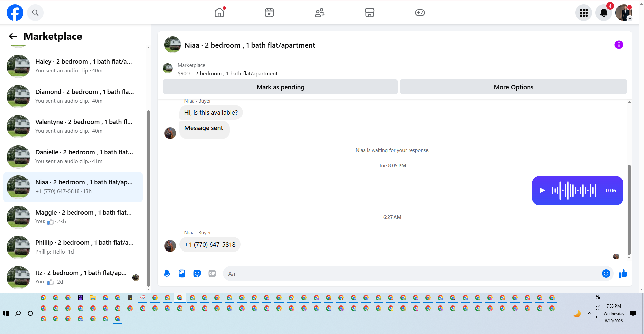Image resolution: width=644 pixels, height=334 pixels.
Task: Click the buyer avatar beside the phone number message
Action: (x=170, y=246)
